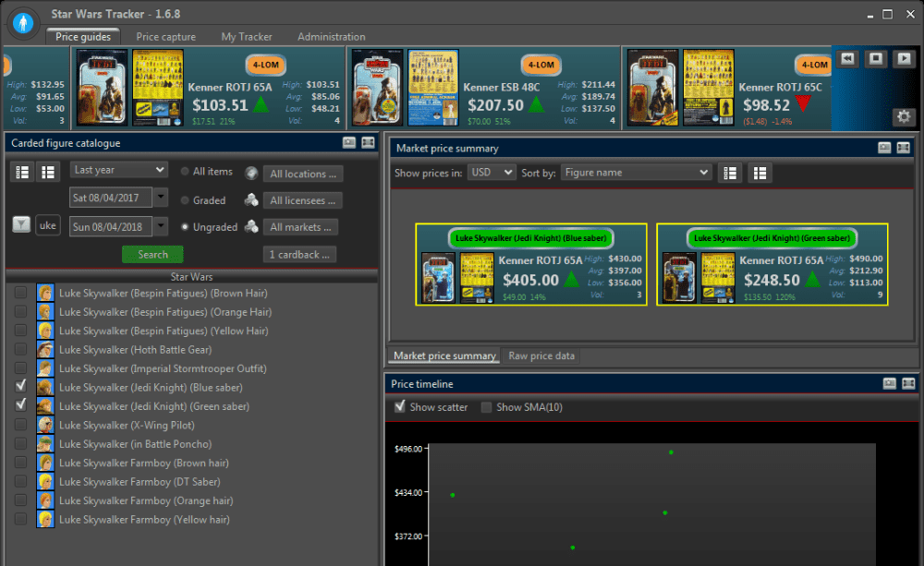
Task: Click the blue figure app logo icon
Action: (23, 24)
